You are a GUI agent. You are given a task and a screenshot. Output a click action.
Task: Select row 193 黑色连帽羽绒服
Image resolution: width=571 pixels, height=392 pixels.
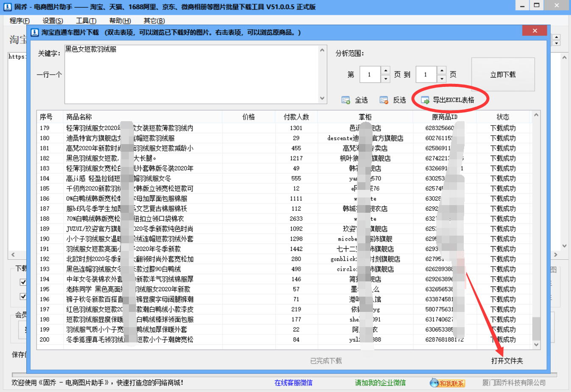pos(284,269)
